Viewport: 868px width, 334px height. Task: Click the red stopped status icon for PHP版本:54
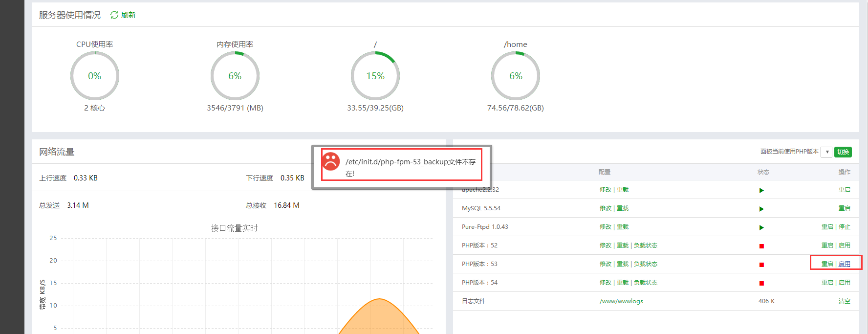(x=761, y=283)
